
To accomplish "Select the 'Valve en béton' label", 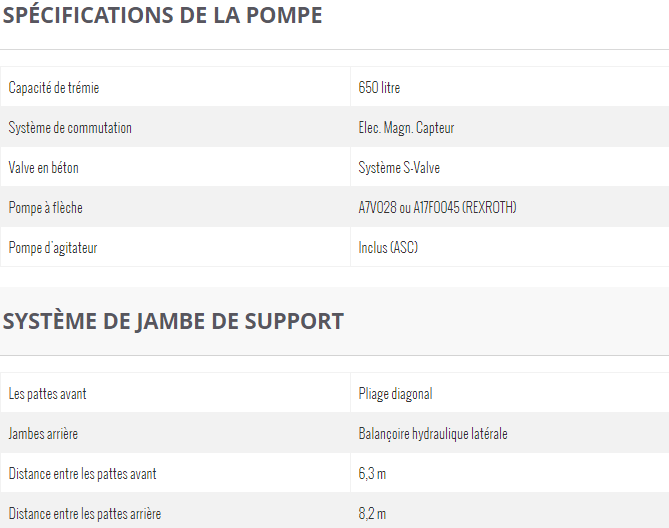I will (x=44, y=168).
